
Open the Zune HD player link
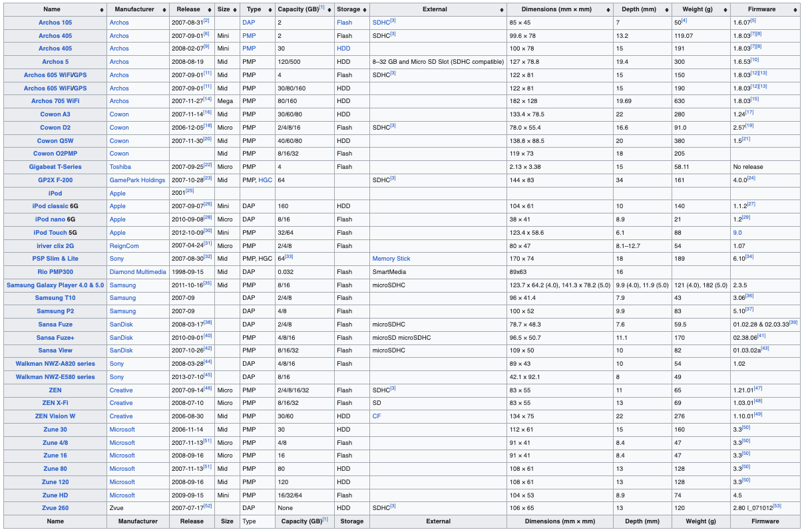tap(55, 495)
